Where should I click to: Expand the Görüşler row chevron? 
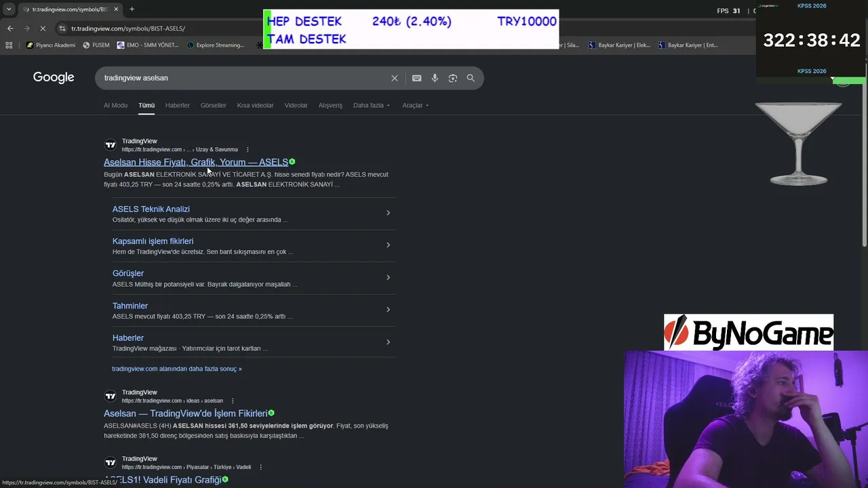(388, 277)
